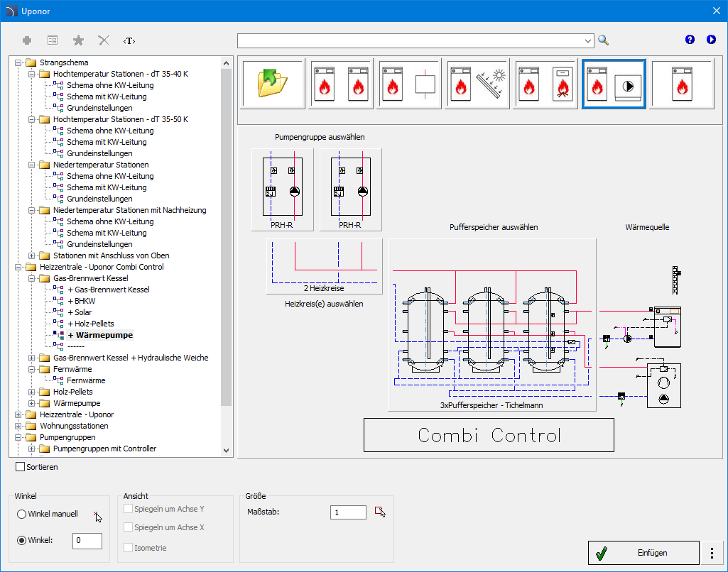The width and height of the screenshot is (728, 572).
Task: Select the '+ Solar' tree item
Action: click(x=80, y=312)
